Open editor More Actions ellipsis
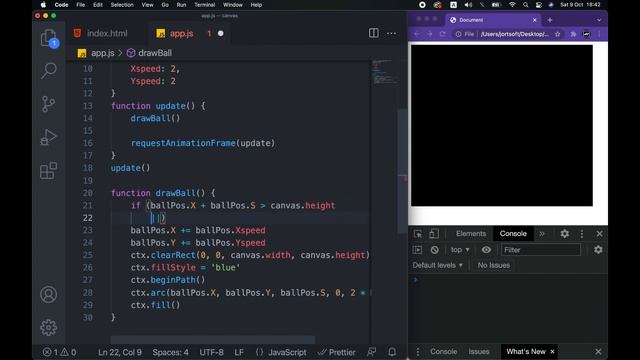Screen dimensions: 640x360 (391, 33)
